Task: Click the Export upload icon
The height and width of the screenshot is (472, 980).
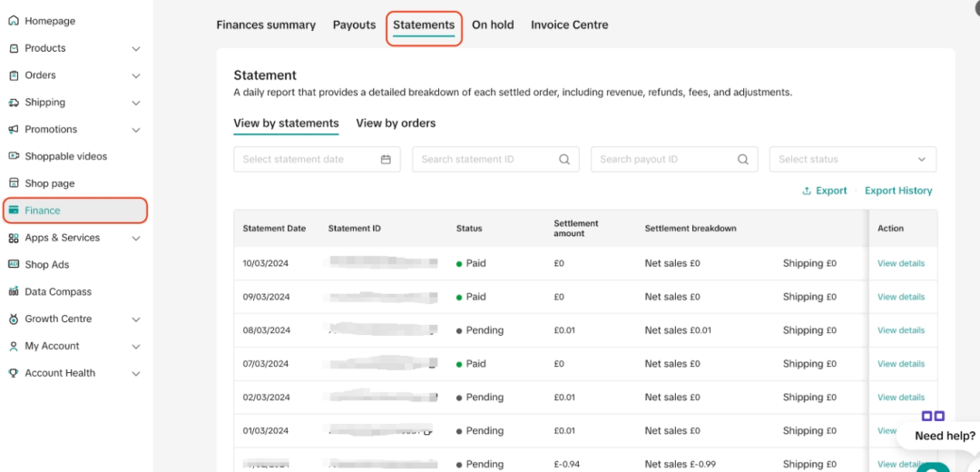Action: coord(807,191)
